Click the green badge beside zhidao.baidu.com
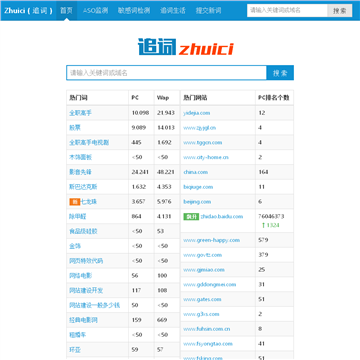This screenshot has height=360, width=360. [x=191, y=217]
